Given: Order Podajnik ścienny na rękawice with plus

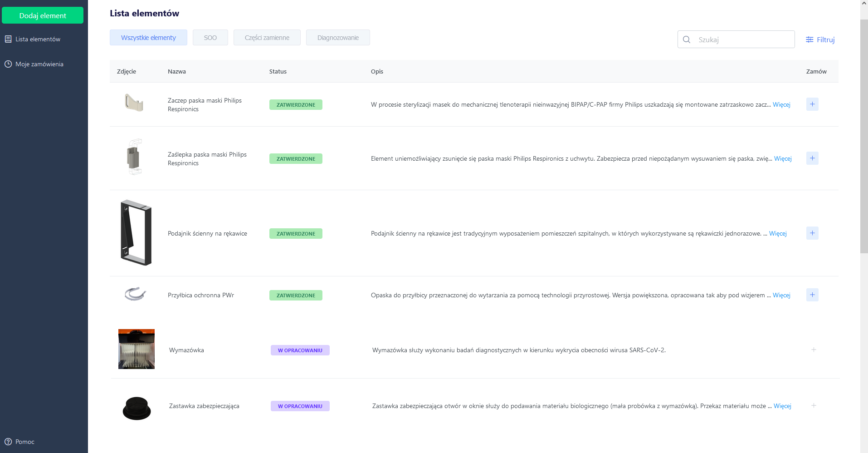Looking at the screenshot, I should (x=812, y=233).
